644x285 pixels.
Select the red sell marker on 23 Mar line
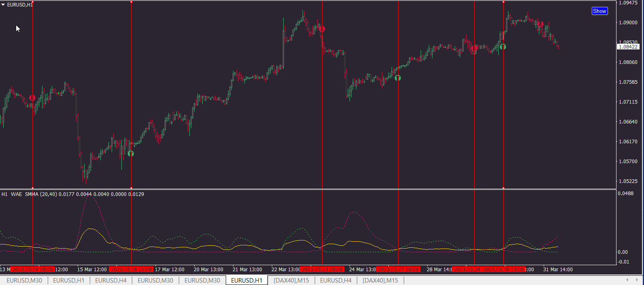[322, 29]
